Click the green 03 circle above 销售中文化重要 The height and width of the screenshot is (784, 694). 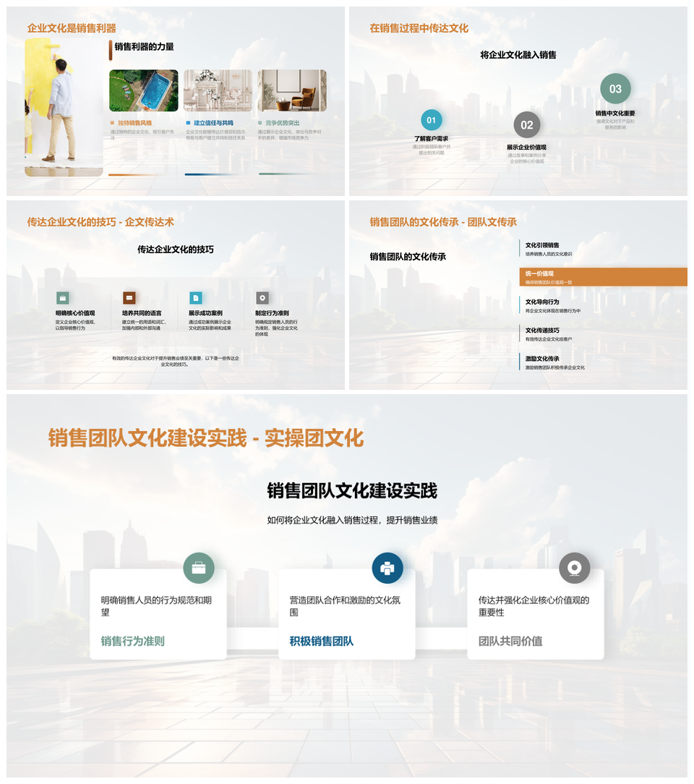[x=615, y=89]
